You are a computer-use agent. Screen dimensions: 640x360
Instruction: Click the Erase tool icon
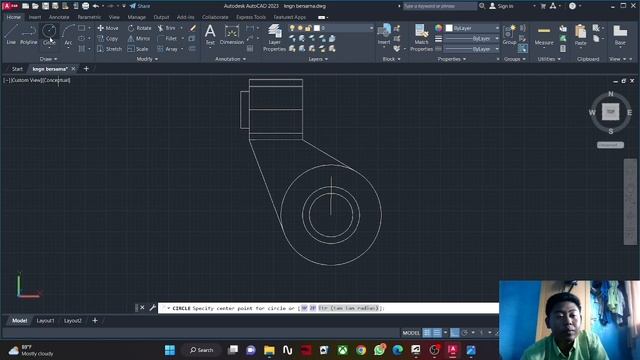193,28
